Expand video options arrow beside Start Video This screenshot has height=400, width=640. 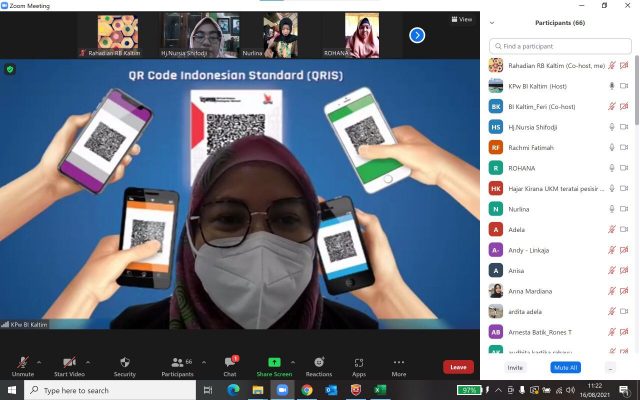click(88, 361)
